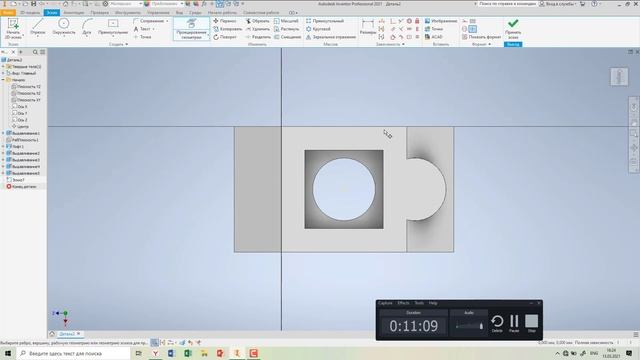The image size is (640, 360).
Task: Click Delete in the recorder panel
Action: click(497, 323)
